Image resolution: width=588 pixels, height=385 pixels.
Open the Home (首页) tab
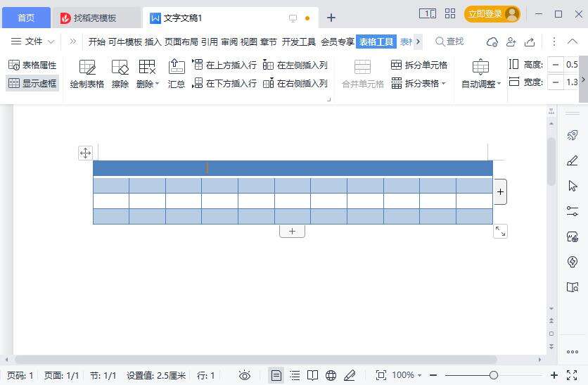coord(26,18)
